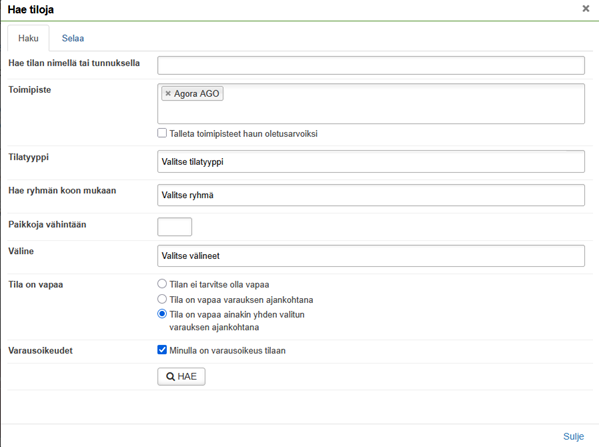
Task: Focus the room name or code search field
Action: 371,65
